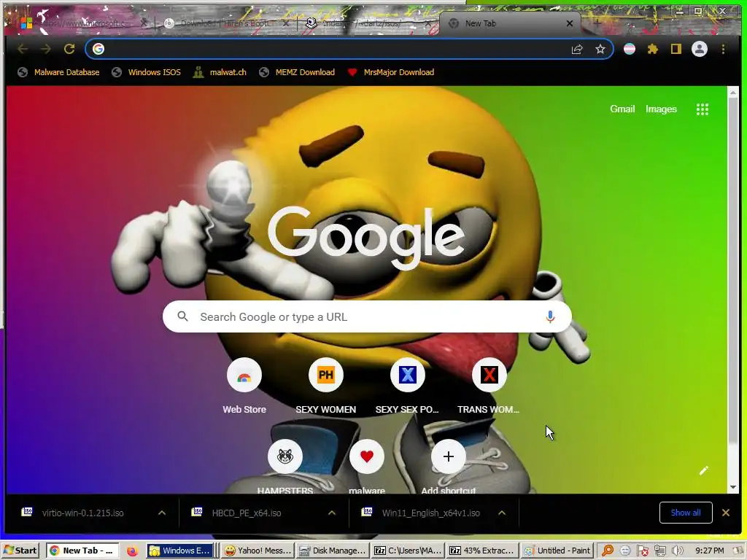The image size is (747, 560).
Task: Switch to 43% Extracting 7-Zip taskbar item
Action: [482, 551]
